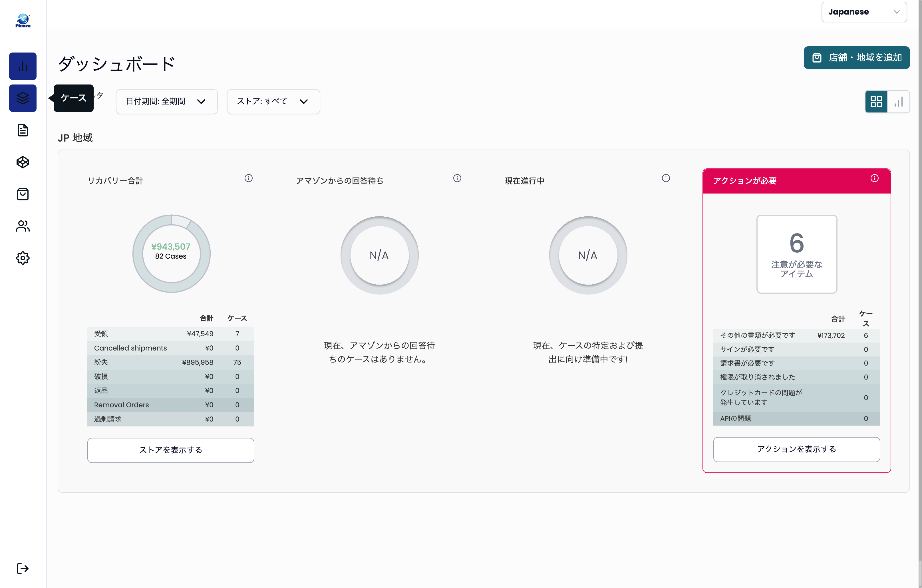Viewport: 922px width, 588px height.
Task: Click the クレジットカードの問題が発生しています row
Action: (796, 398)
